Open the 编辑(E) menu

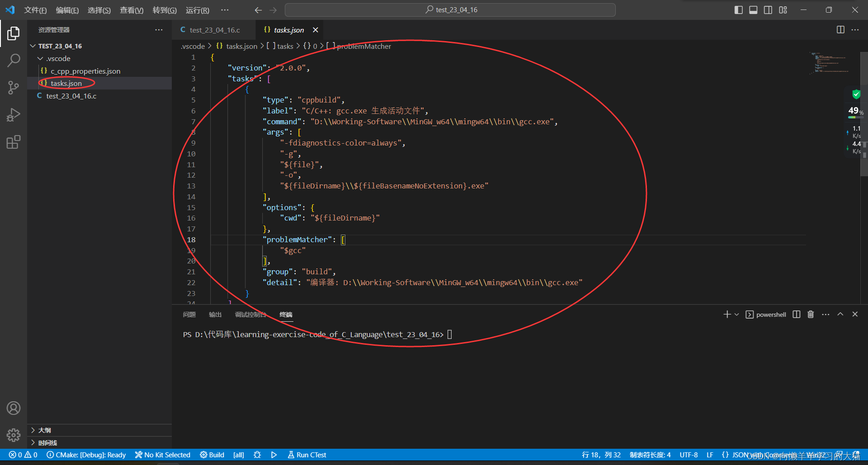67,10
